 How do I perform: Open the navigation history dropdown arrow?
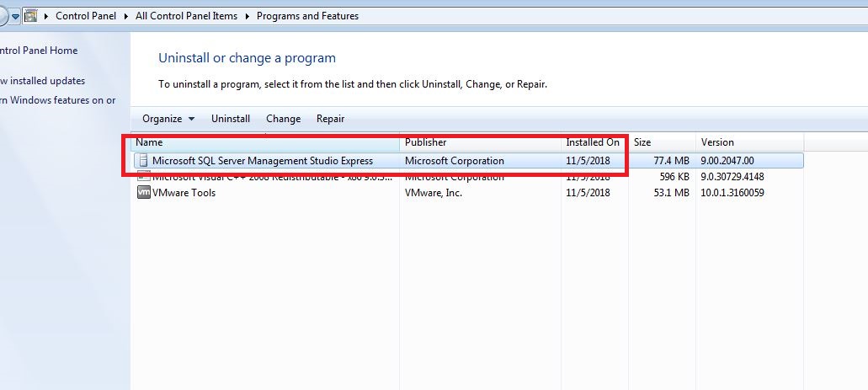[x=15, y=16]
